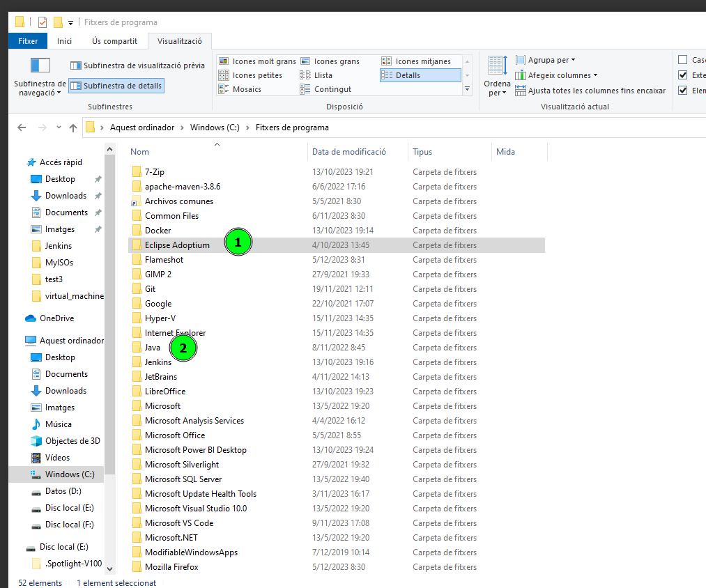Select the Flameshot folder
706x588 pixels.
pyautogui.click(x=337, y=260)
